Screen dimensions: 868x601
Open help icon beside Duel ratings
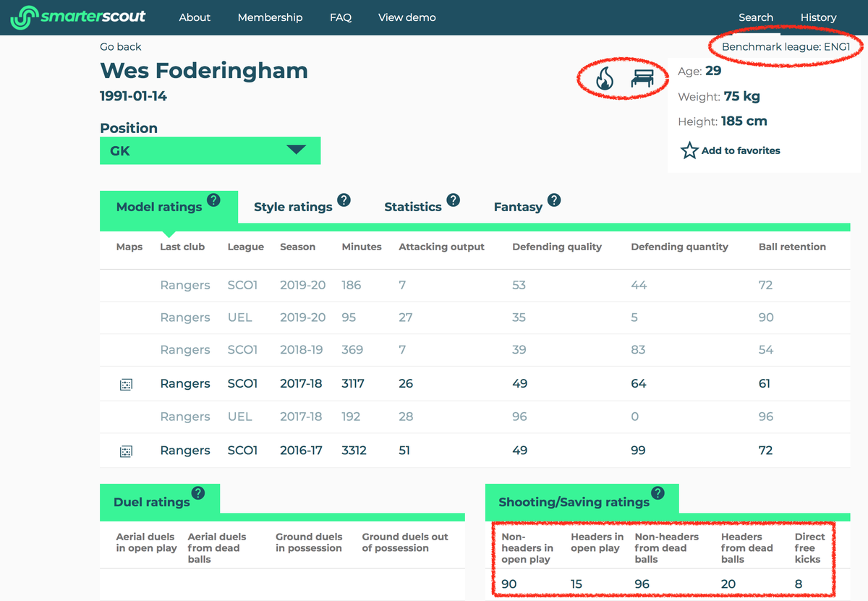[197, 493]
